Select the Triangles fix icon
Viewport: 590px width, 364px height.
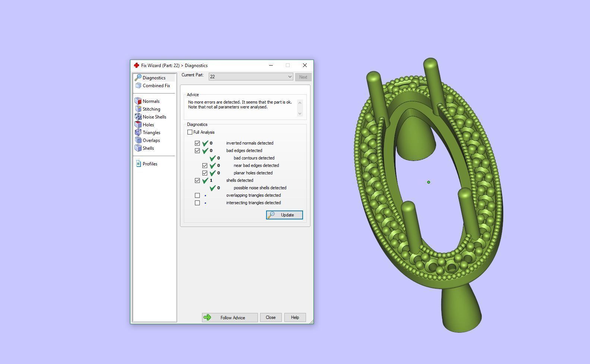(138, 133)
